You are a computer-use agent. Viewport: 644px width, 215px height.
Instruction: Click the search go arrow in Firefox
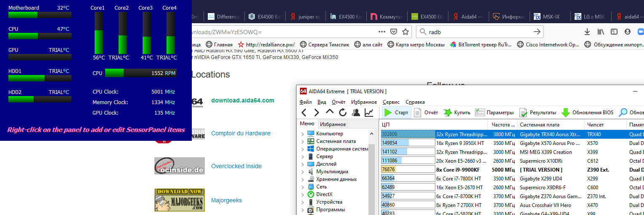[537, 32]
